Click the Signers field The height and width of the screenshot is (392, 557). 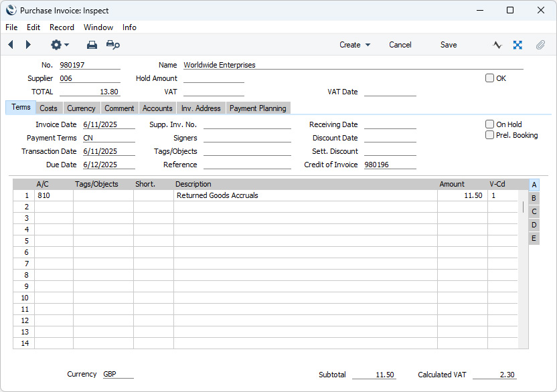247,138
